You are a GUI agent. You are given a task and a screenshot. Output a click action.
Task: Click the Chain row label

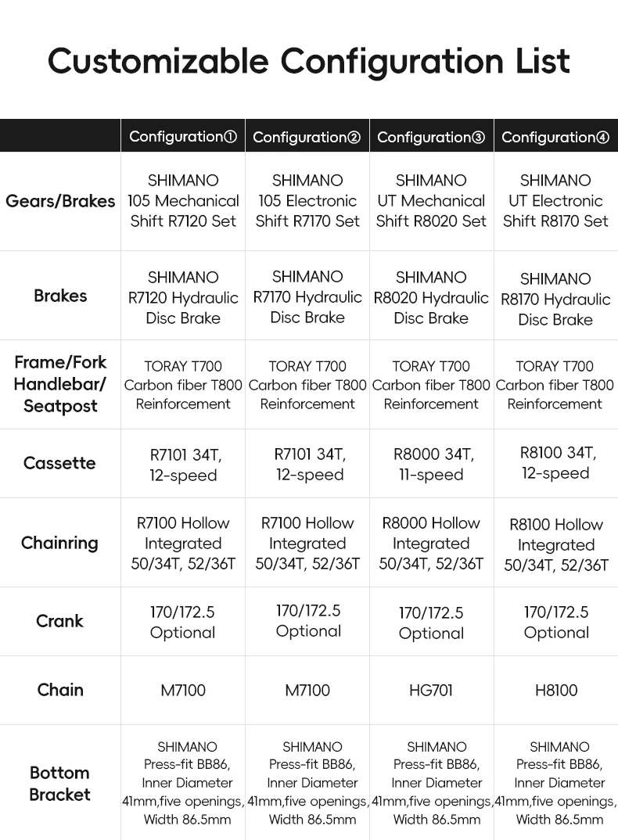coord(60,690)
